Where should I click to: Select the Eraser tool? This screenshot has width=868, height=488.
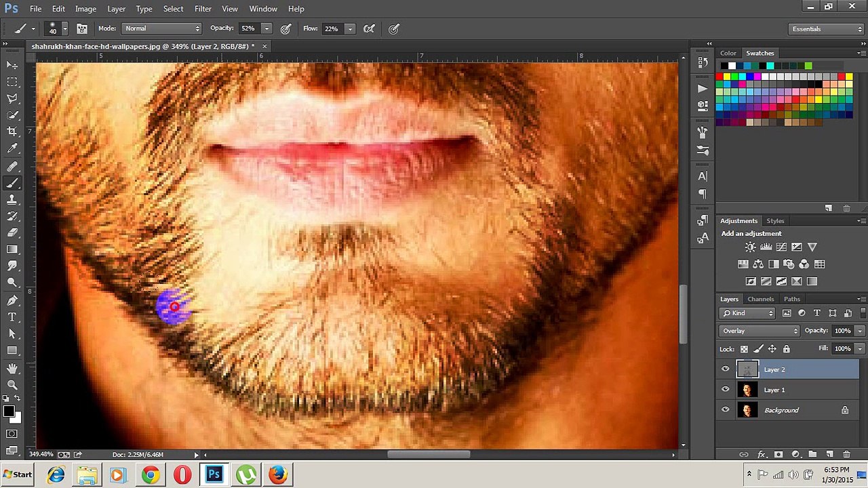pyautogui.click(x=12, y=233)
